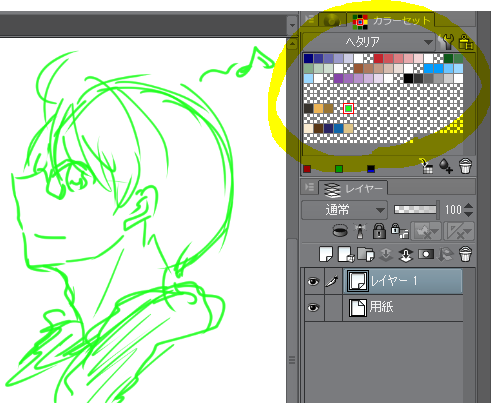The height and width of the screenshot is (403, 491).
Task: Create new vector layer icon
Action: point(346,254)
